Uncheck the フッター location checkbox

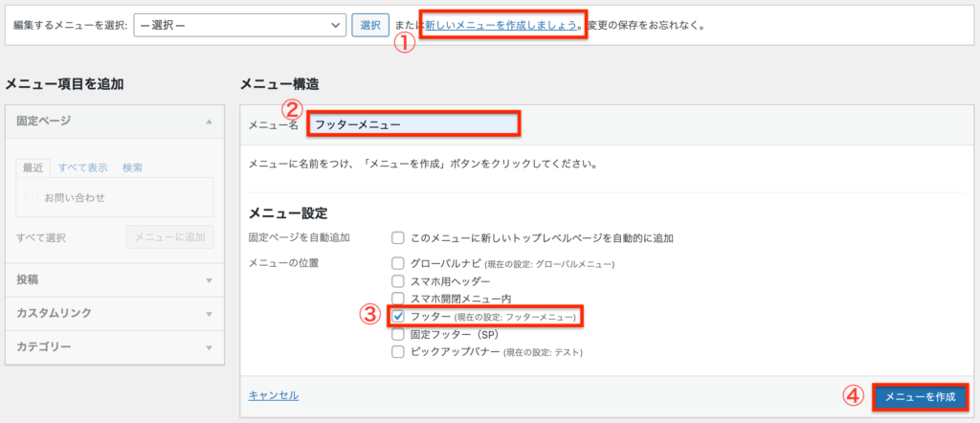397,317
